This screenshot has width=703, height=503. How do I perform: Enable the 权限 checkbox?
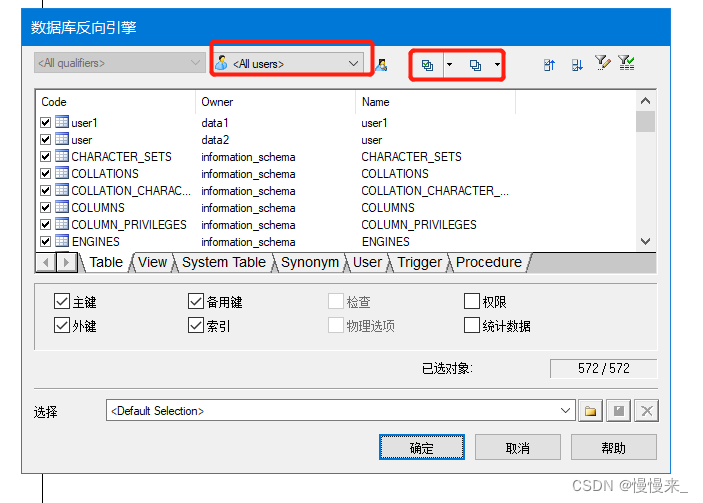click(472, 301)
